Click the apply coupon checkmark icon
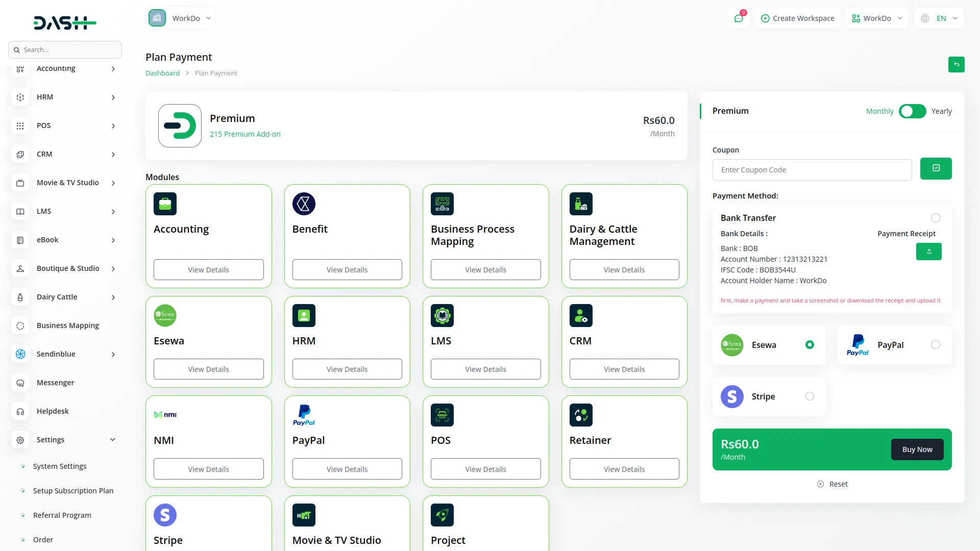 tap(936, 168)
